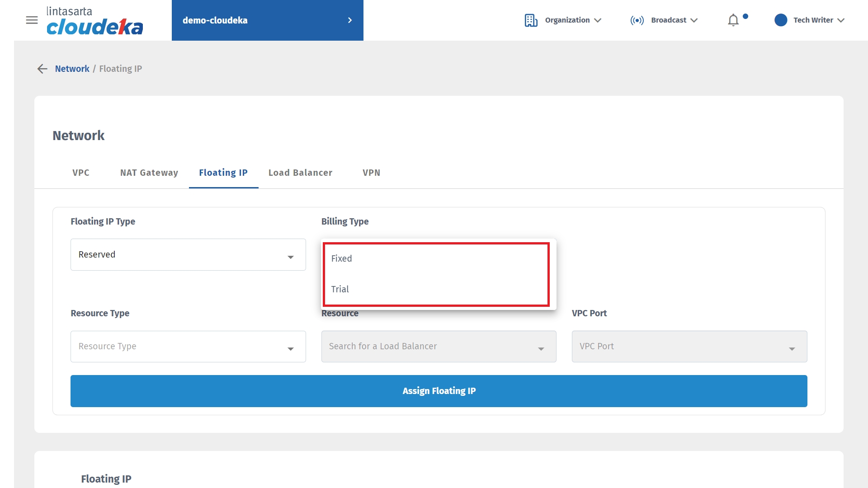Select the Fixed billing type option
This screenshot has width=868, height=488.
coord(342,258)
